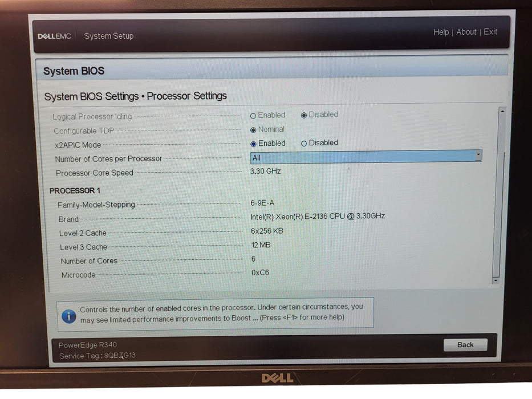532x399 pixels.
Task: Click the Intel Xeon E-2136 brand value
Action: click(318, 216)
